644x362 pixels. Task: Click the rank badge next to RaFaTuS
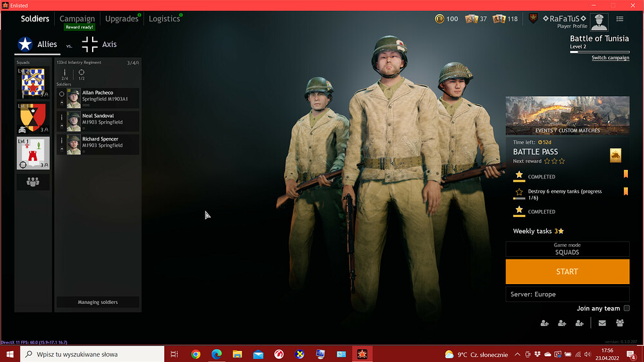(x=533, y=19)
